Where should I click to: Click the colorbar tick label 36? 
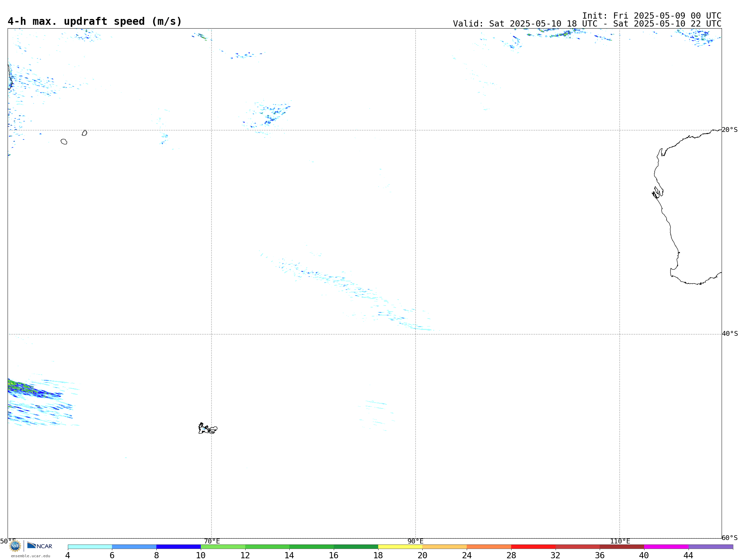600,555
